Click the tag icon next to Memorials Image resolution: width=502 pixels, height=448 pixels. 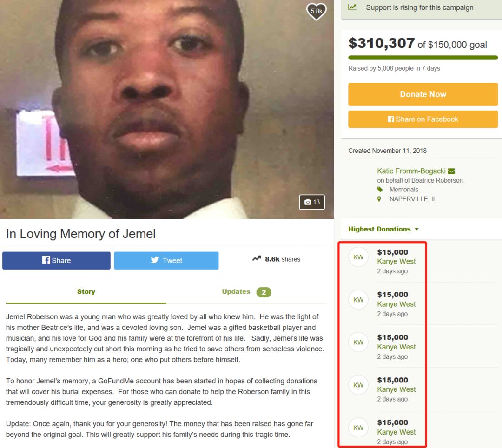coord(380,190)
